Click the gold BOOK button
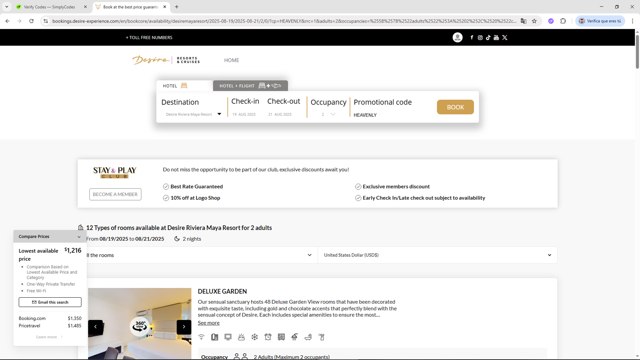 (x=455, y=107)
